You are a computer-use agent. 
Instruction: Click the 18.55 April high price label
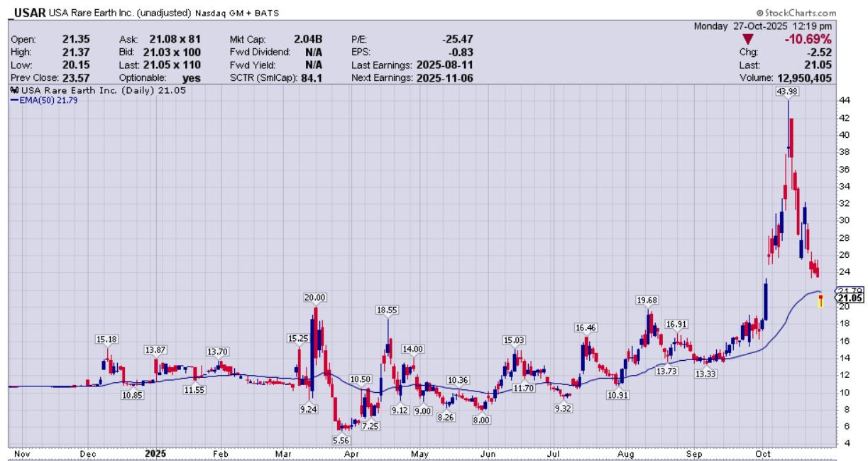(388, 310)
